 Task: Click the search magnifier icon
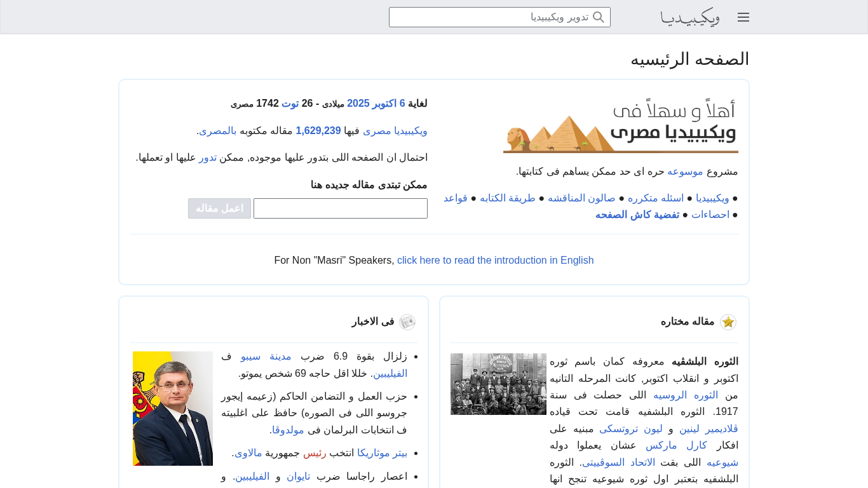(x=599, y=17)
